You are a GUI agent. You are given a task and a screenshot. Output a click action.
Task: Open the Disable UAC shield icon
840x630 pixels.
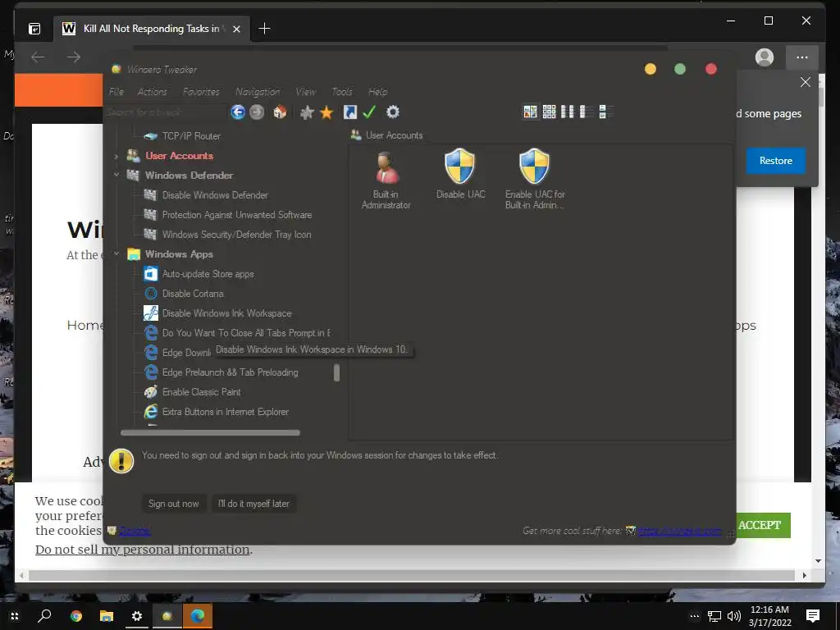click(x=460, y=175)
